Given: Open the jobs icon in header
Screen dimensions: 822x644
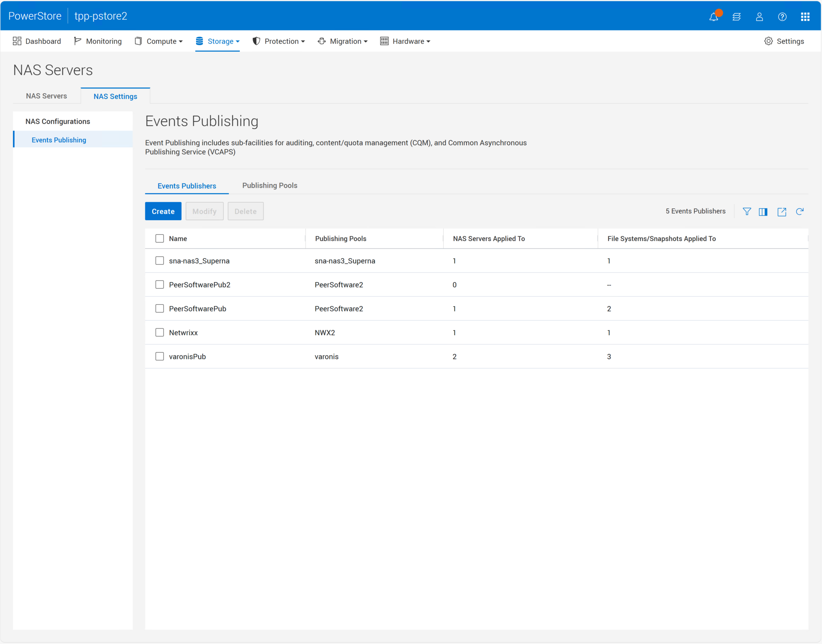Looking at the screenshot, I should tap(736, 17).
